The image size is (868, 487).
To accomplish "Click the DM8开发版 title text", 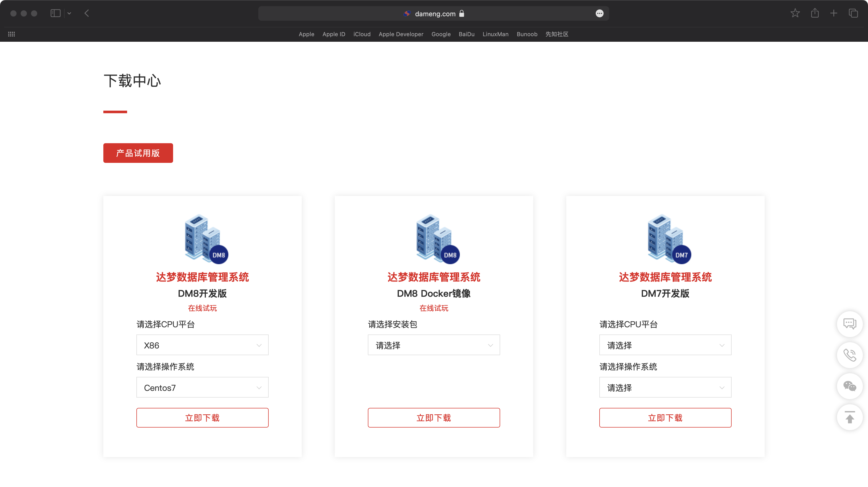I will [x=202, y=293].
